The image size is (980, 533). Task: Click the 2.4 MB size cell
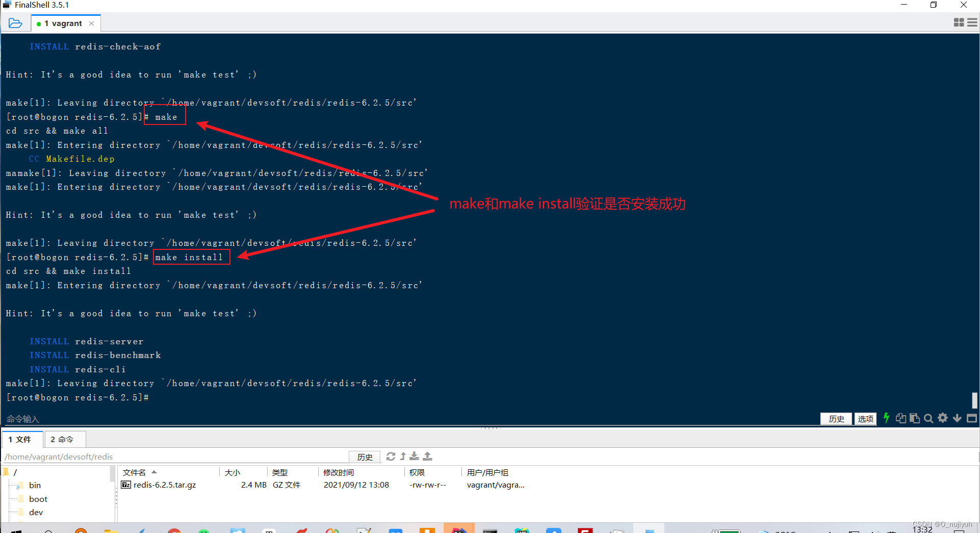[x=253, y=485]
